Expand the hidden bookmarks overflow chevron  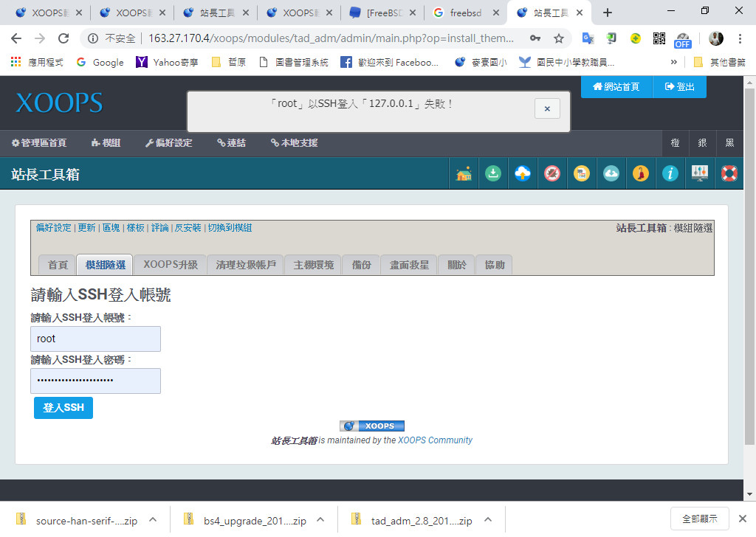[673, 63]
